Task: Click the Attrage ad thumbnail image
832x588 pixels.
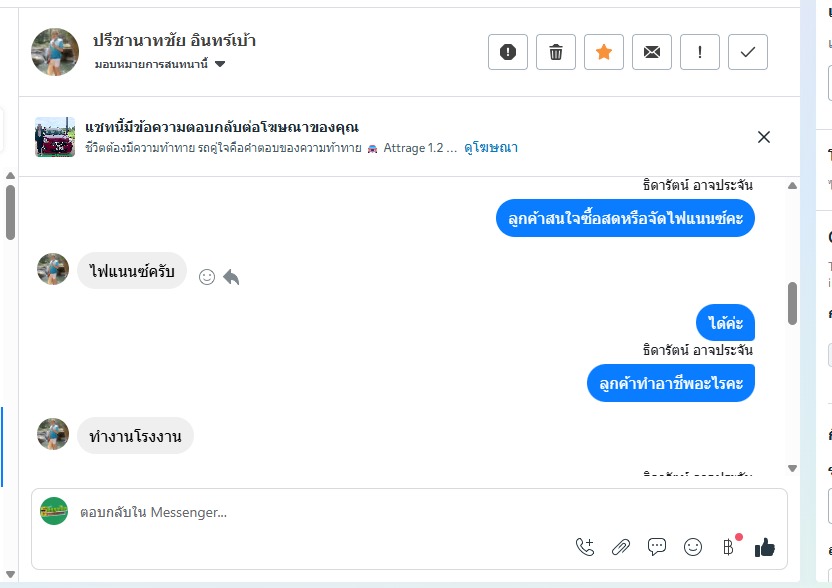Action: (55, 137)
